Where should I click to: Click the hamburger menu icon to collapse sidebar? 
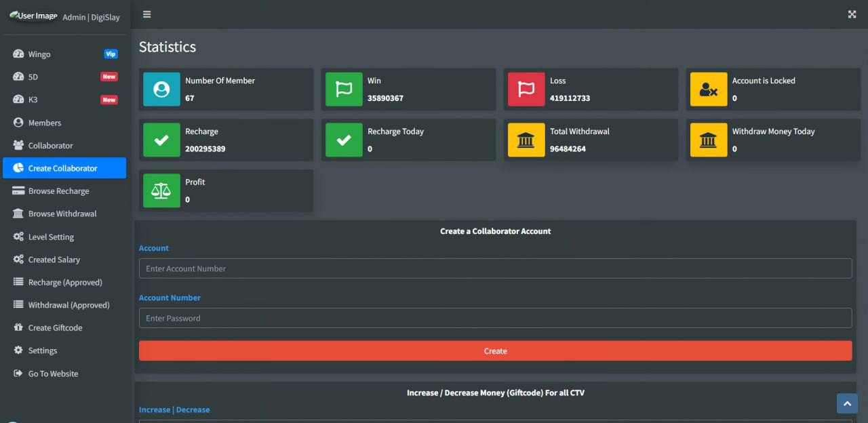146,14
